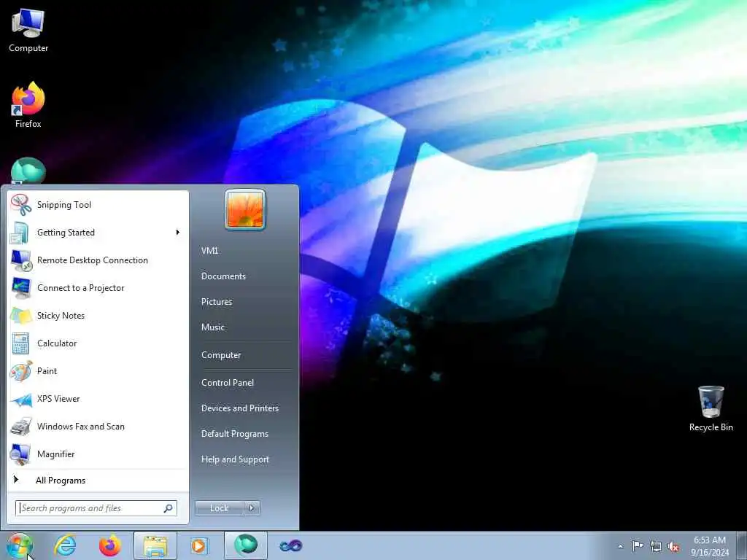Open Windows Explorer folder in the taskbar
This screenshot has width=747, height=560.
(x=155, y=545)
